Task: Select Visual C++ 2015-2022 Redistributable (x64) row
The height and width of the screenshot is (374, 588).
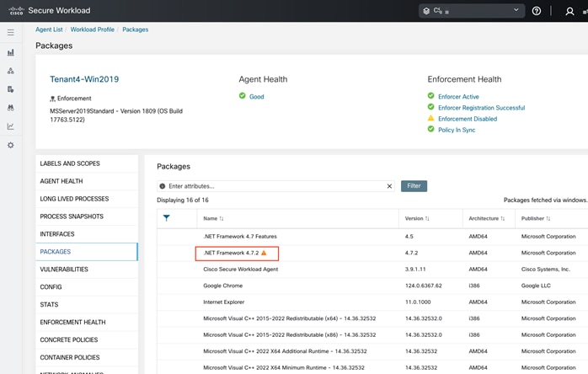Action: click(x=372, y=318)
